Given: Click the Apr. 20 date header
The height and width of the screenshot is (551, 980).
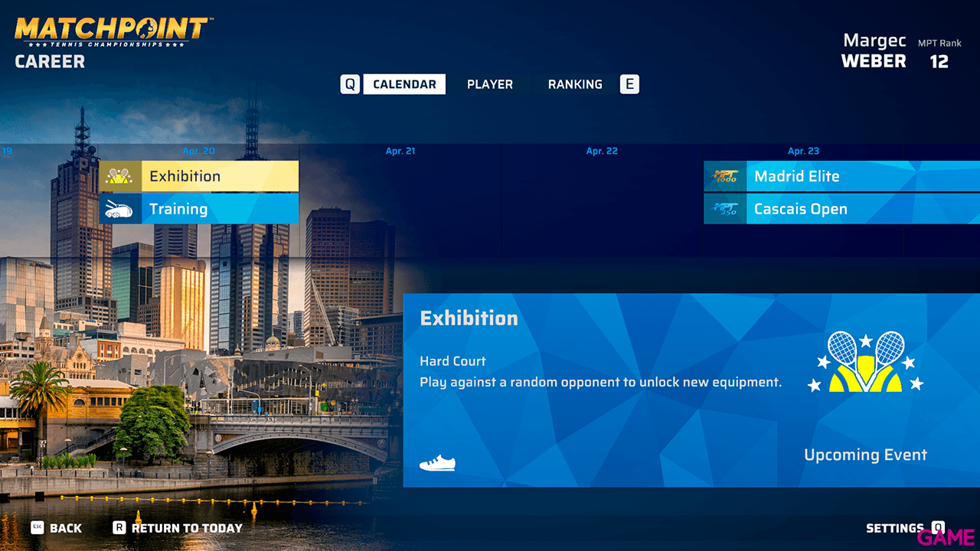Looking at the screenshot, I should (x=199, y=151).
